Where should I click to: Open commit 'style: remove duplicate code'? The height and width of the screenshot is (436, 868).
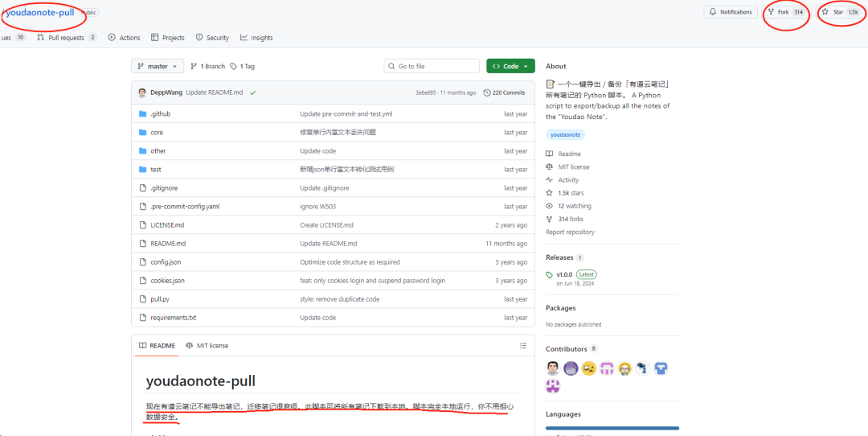339,299
